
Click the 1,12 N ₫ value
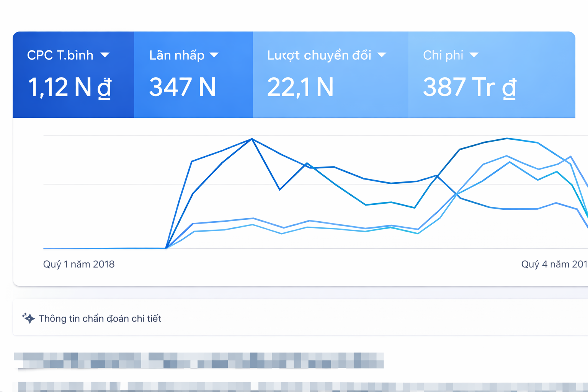[x=70, y=87]
